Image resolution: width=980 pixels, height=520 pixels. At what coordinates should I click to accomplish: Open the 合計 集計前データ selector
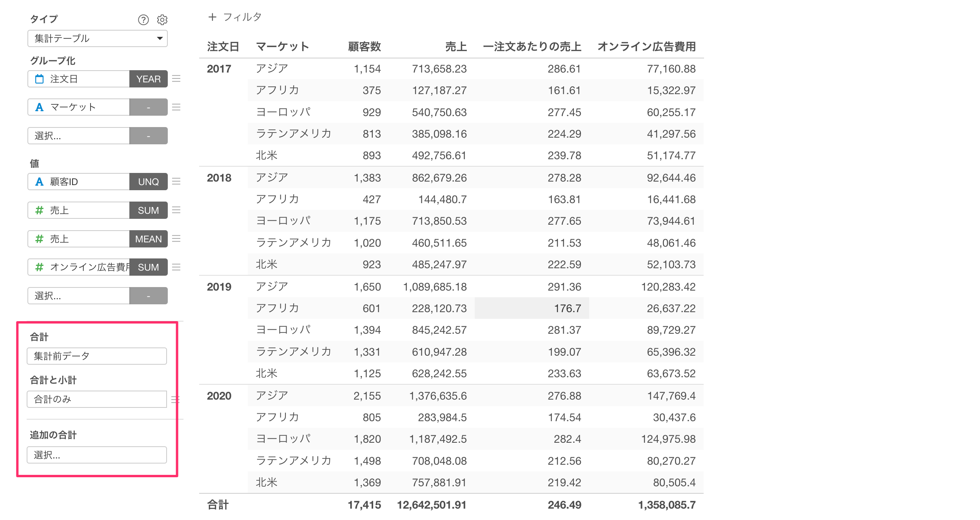pos(97,356)
